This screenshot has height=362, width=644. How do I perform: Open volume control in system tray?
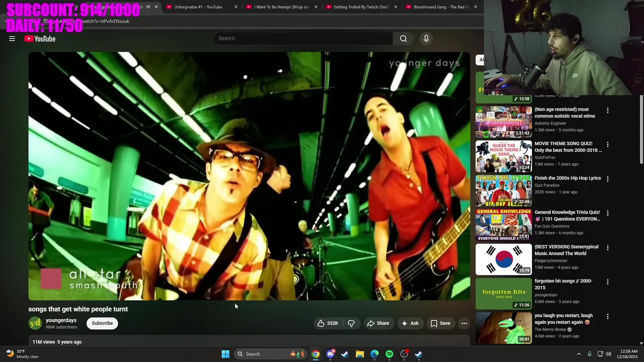pos(608,354)
